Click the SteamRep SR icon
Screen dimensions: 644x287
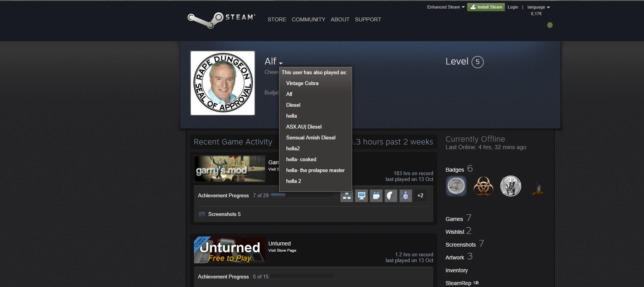pos(476,283)
